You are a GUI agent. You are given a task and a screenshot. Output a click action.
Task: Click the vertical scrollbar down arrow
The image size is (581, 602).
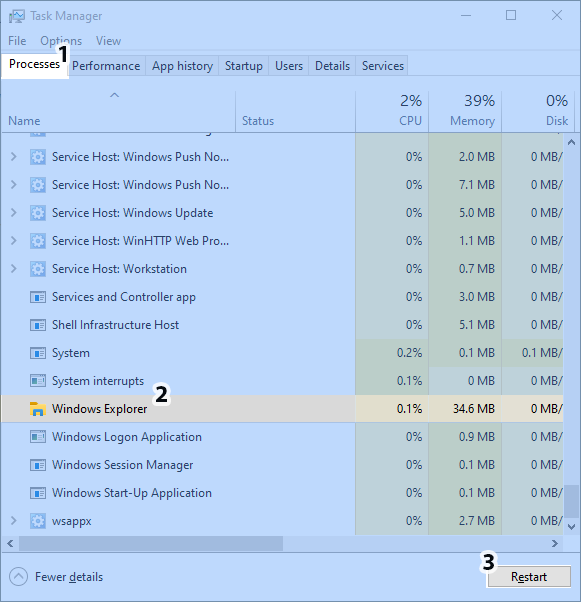571,526
